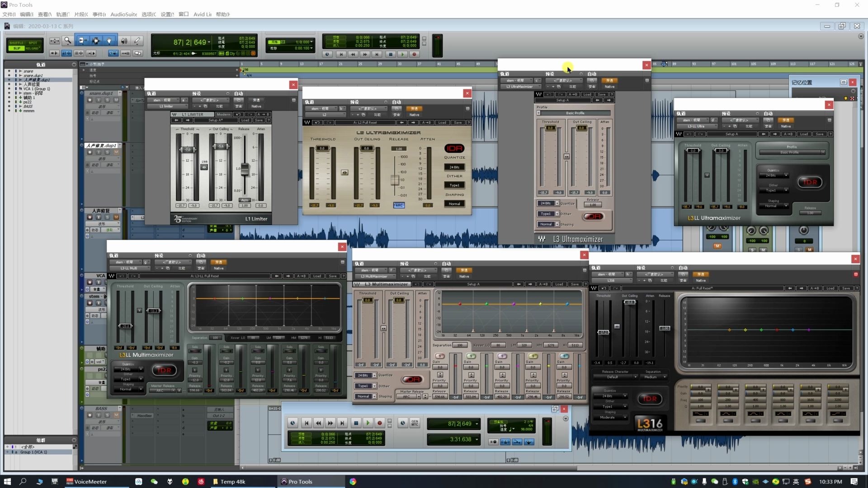Click the Zoom horizontal arrows icon

(x=54, y=41)
